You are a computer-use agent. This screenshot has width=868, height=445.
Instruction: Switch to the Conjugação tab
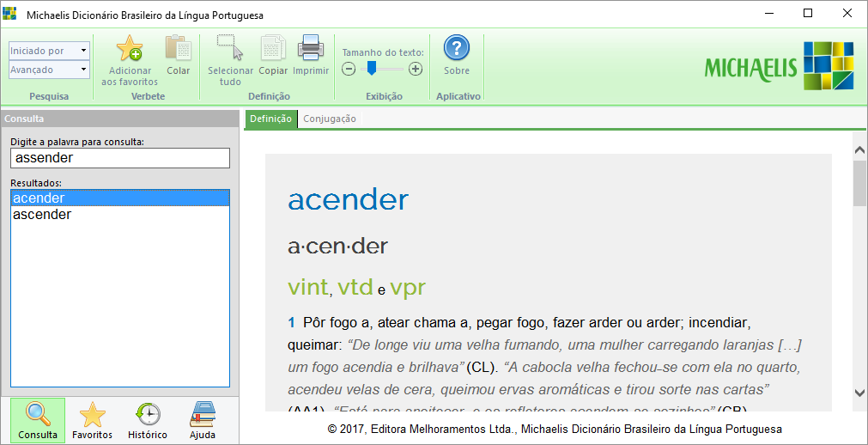(x=330, y=119)
